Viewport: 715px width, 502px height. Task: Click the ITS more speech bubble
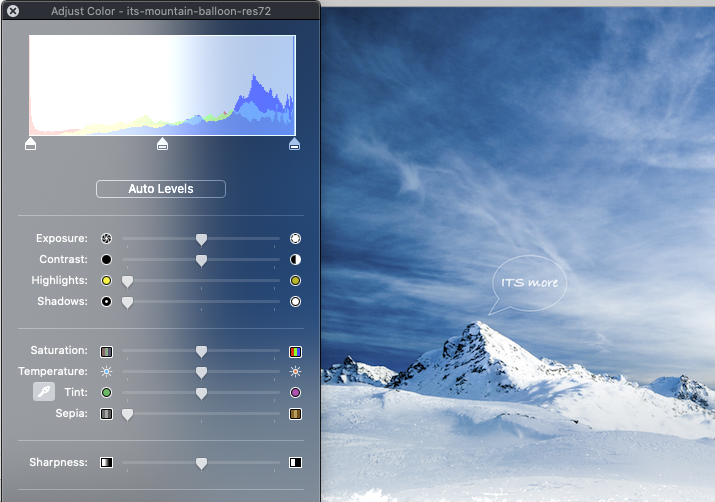529,284
